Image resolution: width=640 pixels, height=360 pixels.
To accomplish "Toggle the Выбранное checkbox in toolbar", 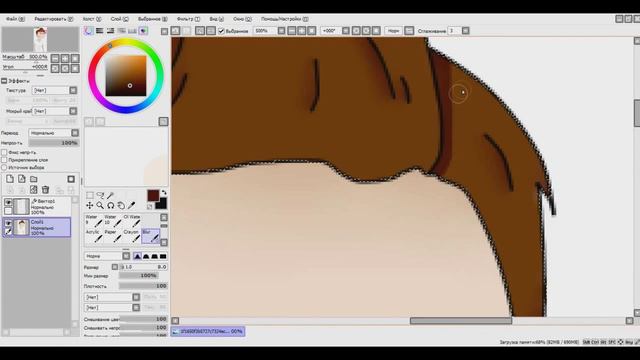I will point(221,31).
